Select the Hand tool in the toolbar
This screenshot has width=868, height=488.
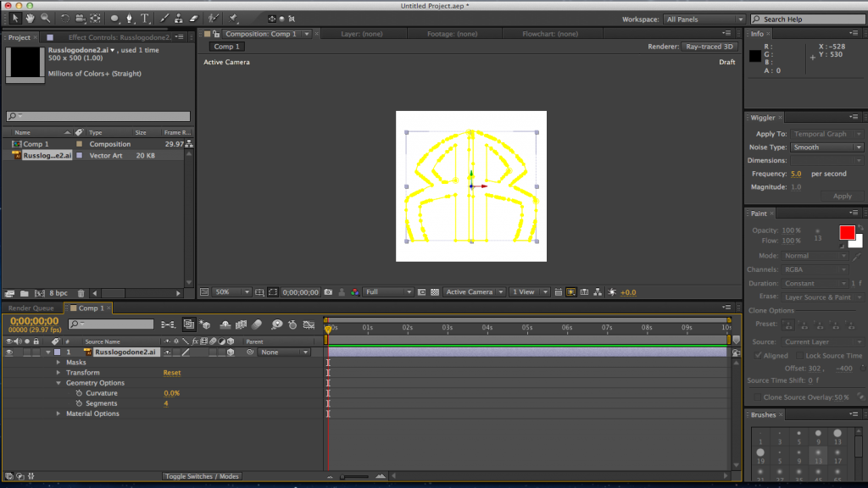pyautogui.click(x=31, y=18)
